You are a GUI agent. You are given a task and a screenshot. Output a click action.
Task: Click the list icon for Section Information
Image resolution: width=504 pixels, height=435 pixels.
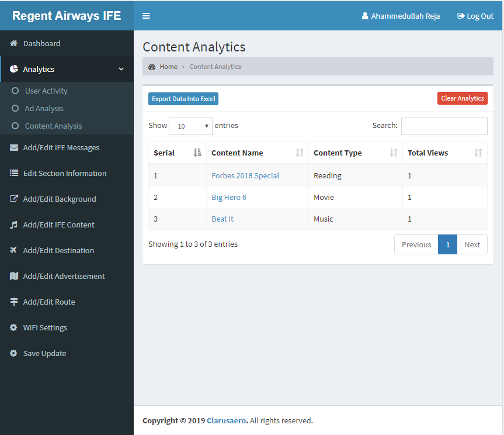coord(14,173)
